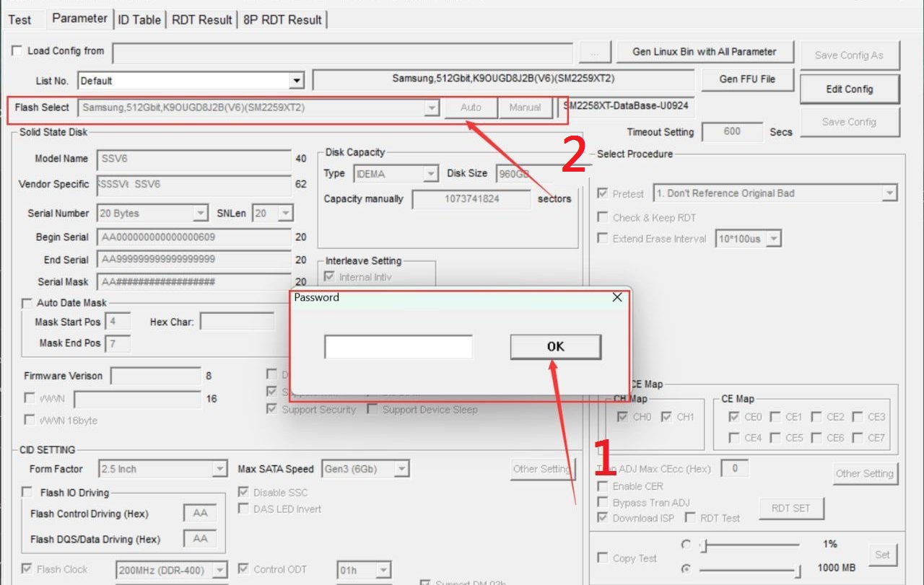Click the 1% copy test slider
Screen dimensions: 924x585
coord(749,545)
